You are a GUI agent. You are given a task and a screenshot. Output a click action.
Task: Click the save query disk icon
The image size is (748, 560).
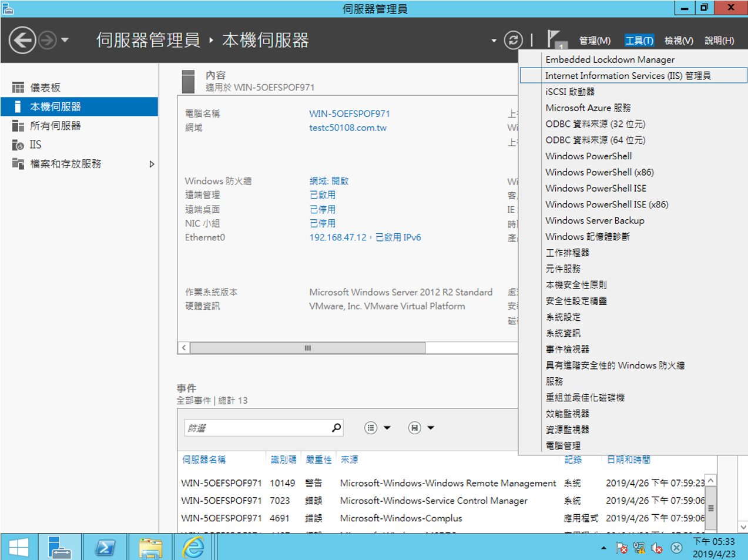tap(414, 428)
